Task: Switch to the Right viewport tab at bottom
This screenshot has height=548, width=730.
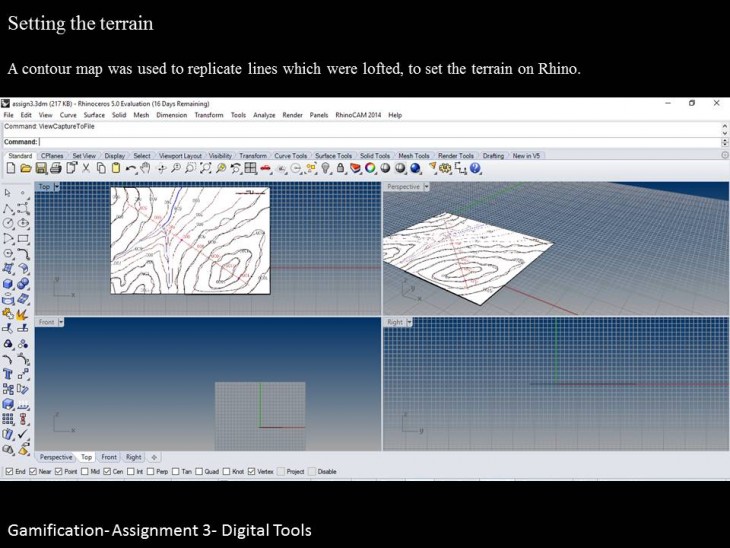Action: (133, 457)
